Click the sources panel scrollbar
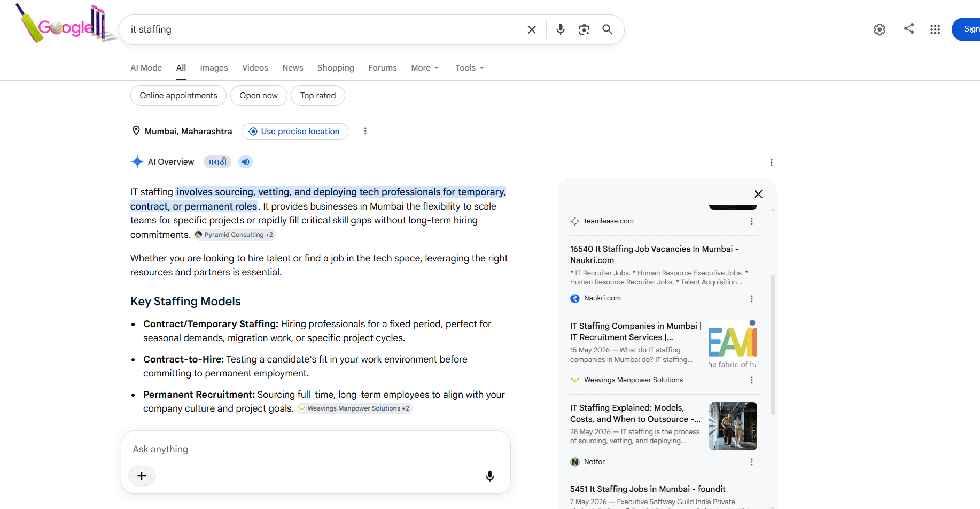The height and width of the screenshot is (509, 980). 773,345
